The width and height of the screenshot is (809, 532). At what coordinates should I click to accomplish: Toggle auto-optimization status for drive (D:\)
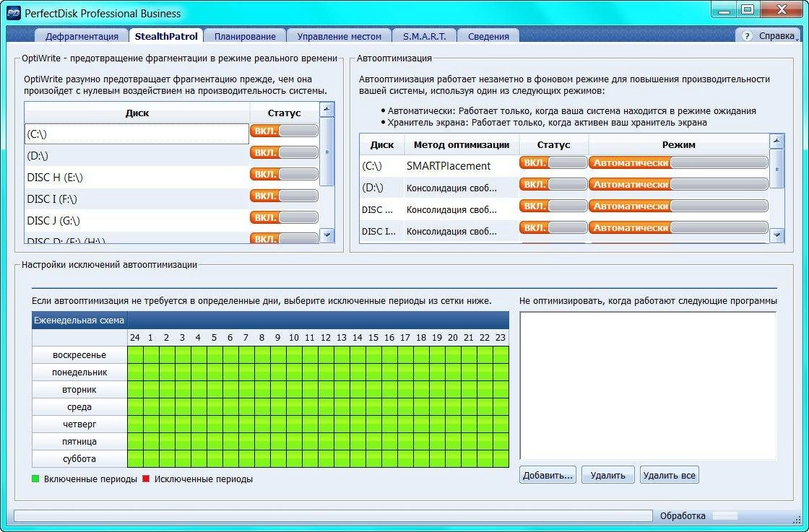[553, 184]
